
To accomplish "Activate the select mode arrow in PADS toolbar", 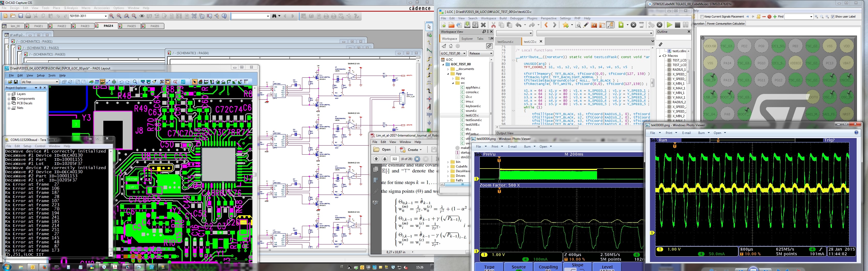I will [195, 82].
